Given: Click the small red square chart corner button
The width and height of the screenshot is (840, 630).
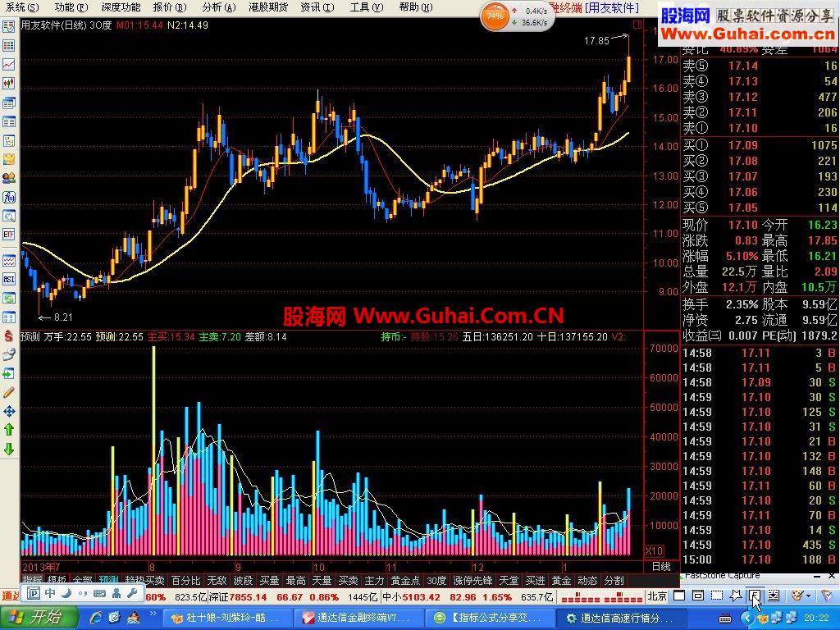Looking at the screenshot, I should (x=637, y=24).
